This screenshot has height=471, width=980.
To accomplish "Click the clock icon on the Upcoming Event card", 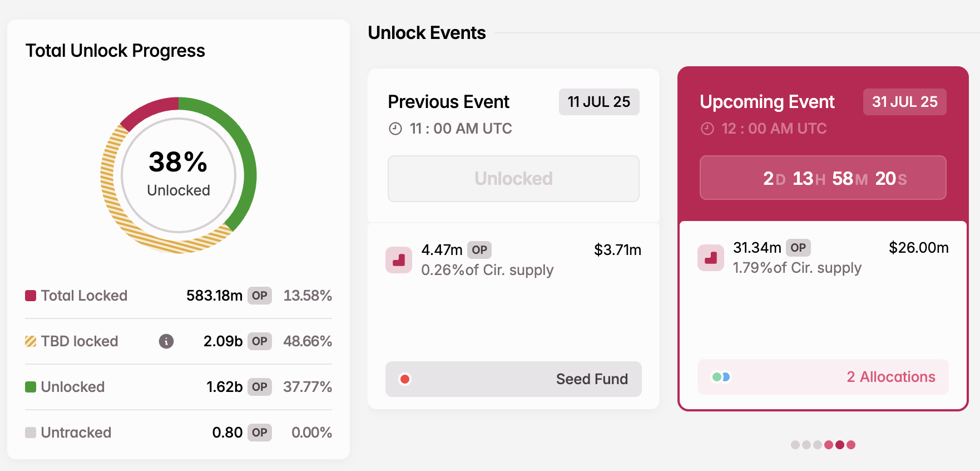I will [706, 128].
